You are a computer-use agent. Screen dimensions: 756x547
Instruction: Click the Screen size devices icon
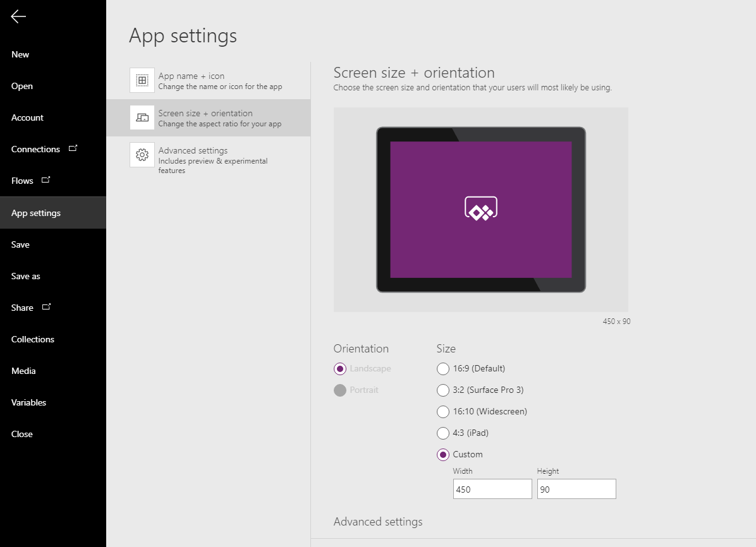point(142,117)
